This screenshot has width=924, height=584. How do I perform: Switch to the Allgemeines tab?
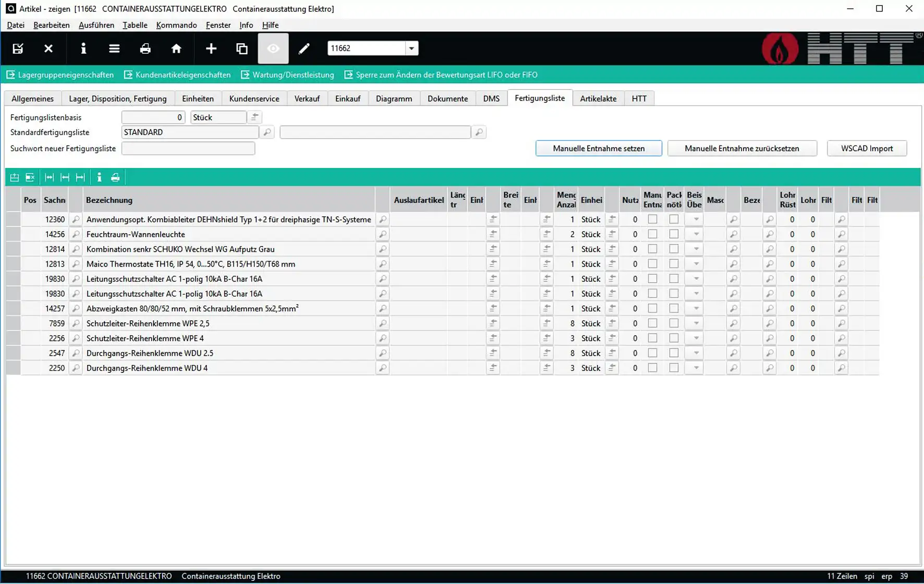click(32, 99)
